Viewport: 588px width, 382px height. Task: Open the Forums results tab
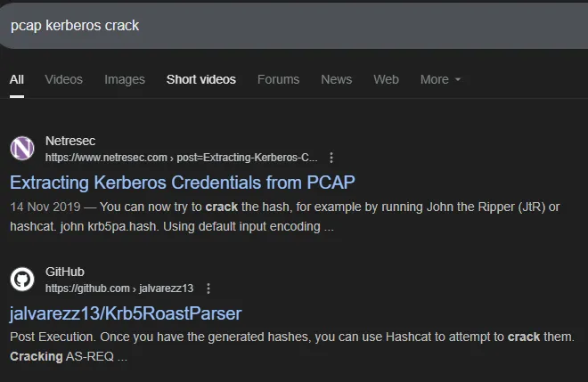pyautogui.click(x=278, y=79)
